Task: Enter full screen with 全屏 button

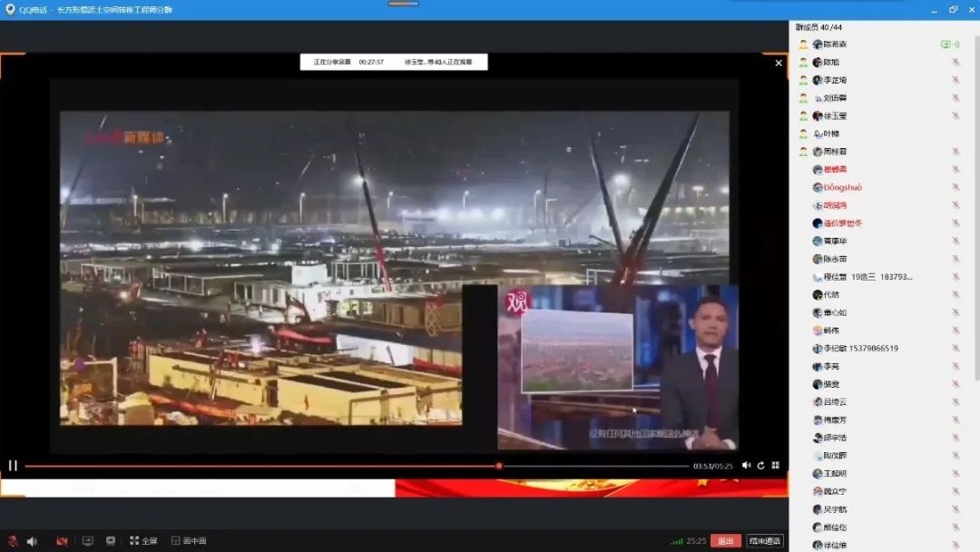Action: tap(143, 541)
